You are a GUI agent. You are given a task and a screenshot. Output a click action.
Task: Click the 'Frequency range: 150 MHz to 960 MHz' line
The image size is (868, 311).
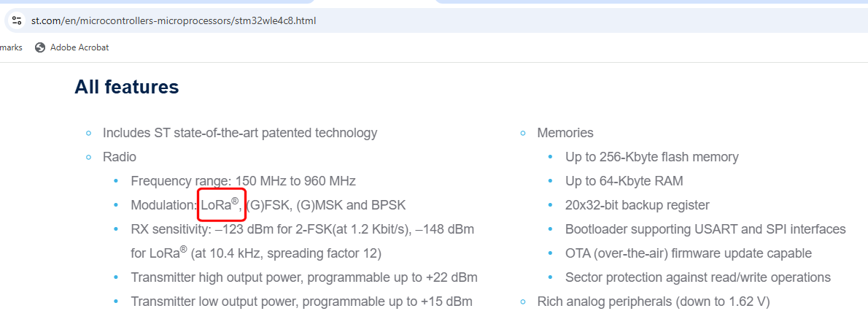(x=243, y=181)
